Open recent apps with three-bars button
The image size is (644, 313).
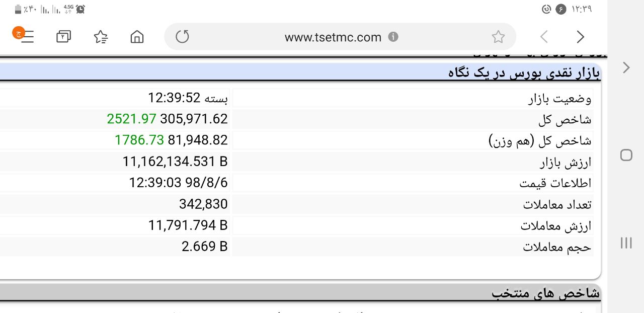(x=626, y=243)
